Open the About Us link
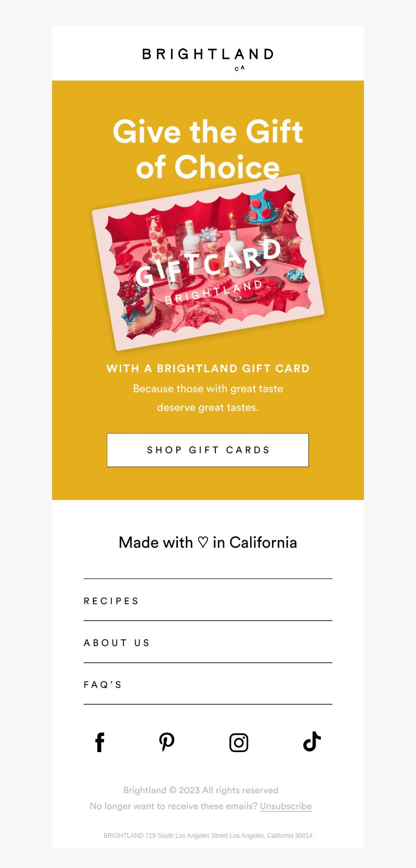The height and width of the screenshot is (868, 416). coord(208,643)
